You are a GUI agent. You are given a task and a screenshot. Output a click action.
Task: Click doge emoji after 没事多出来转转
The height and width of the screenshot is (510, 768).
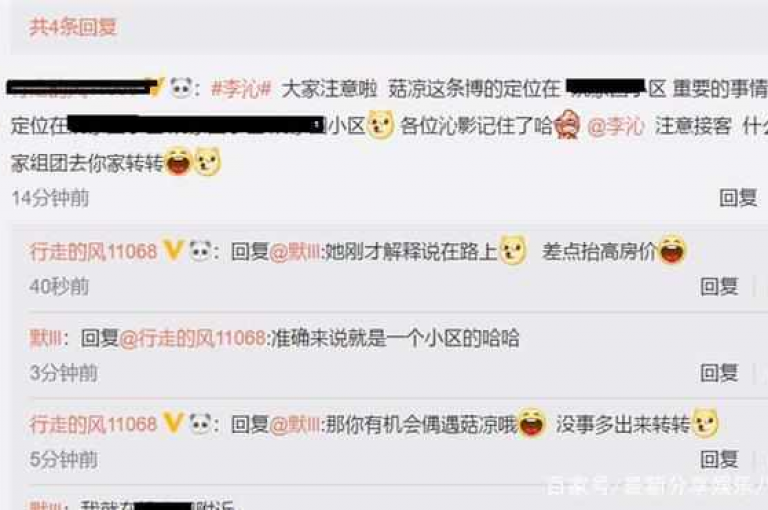[x=705, y=422]
